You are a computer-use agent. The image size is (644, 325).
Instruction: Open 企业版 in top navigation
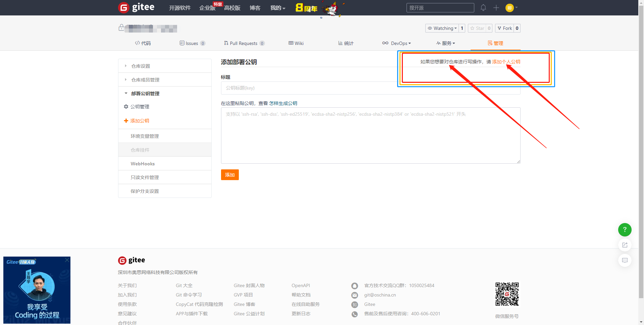[207, 8]
